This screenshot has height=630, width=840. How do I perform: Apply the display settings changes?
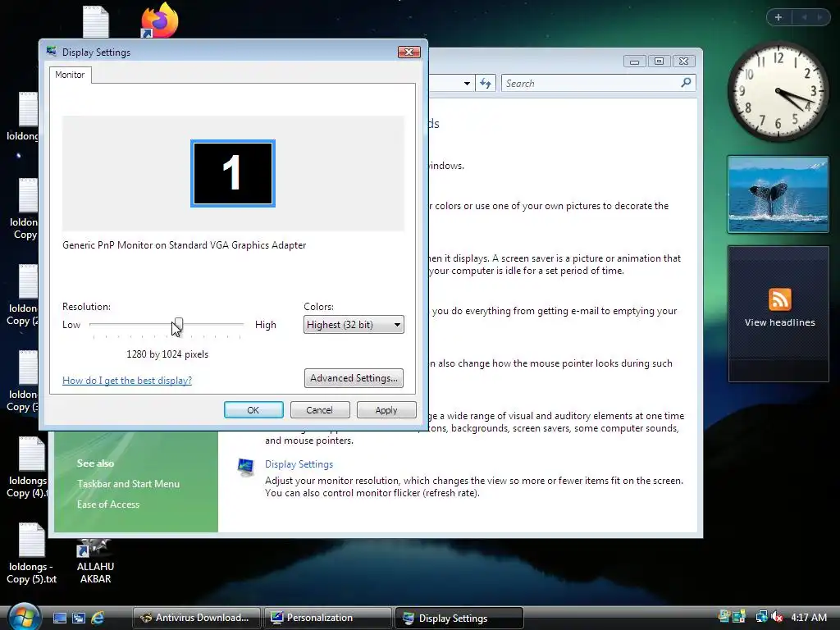pyautogui.click(x=386, y=410)
